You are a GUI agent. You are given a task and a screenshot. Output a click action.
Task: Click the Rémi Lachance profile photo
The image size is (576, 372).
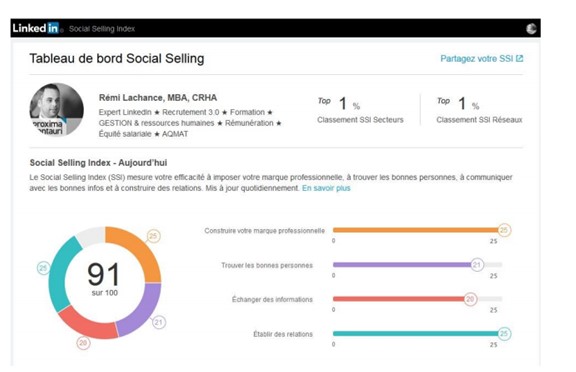[x=57, y=110]
